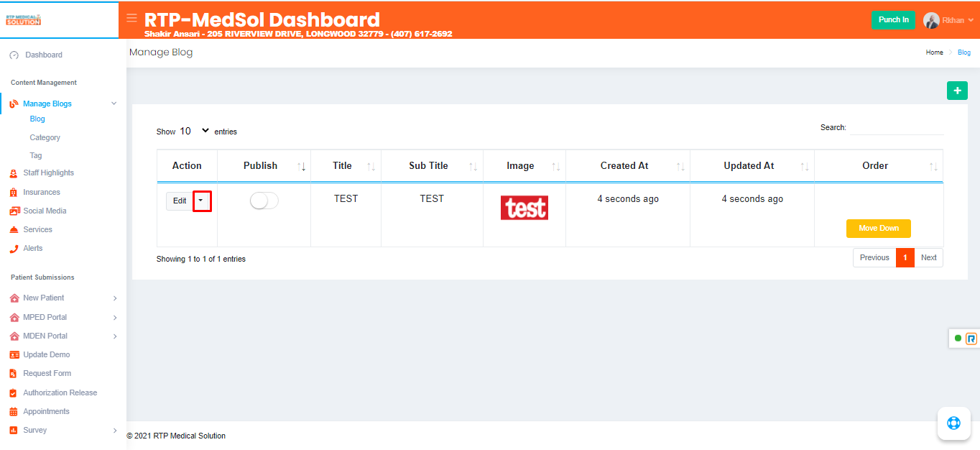Click the Insurances icon in sidebar

pyautogui.click(x=14, y=193)
